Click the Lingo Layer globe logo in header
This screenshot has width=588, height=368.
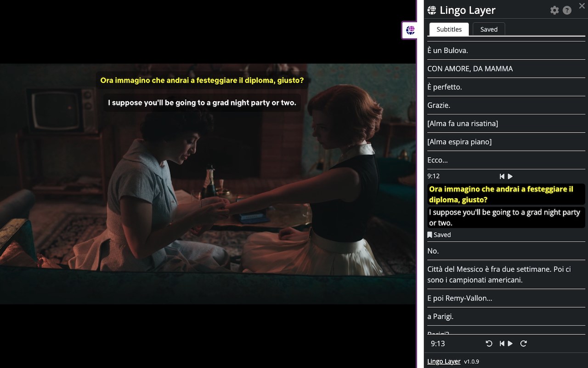point(432,10)
